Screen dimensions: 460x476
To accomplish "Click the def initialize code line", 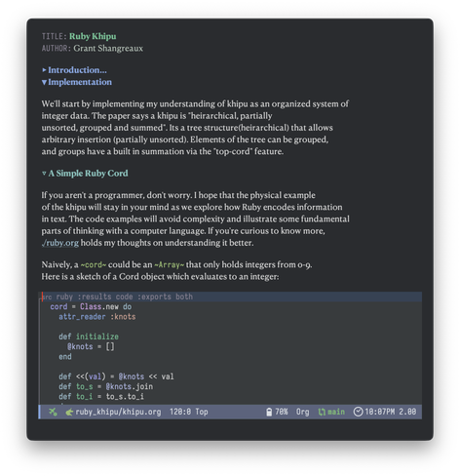I will click(x=89, y=337).
